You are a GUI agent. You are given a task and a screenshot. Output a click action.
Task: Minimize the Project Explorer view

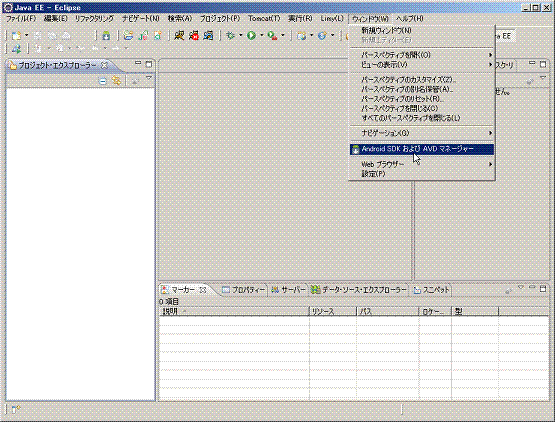138,63
